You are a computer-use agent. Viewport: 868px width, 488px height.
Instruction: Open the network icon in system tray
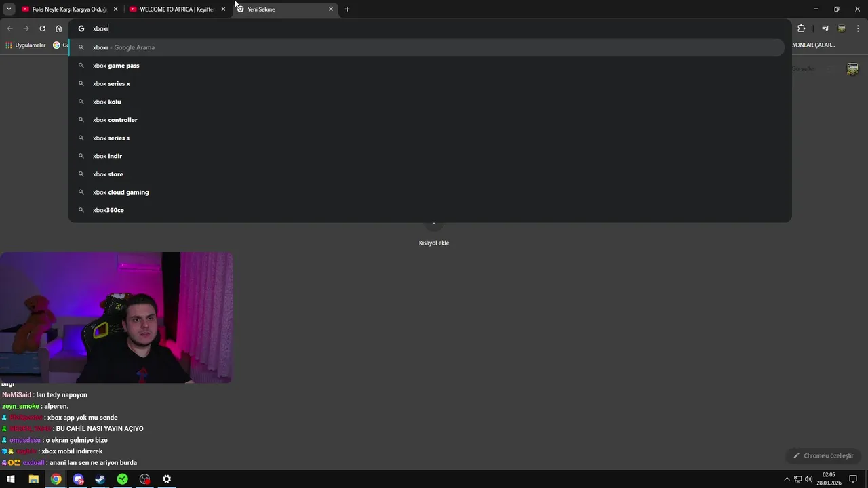798,479
